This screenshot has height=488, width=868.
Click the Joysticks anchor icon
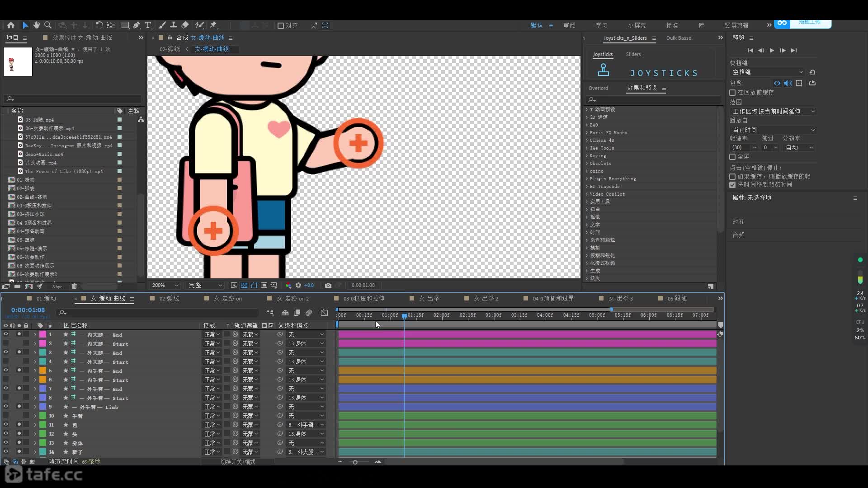click(x=604, y=70)
